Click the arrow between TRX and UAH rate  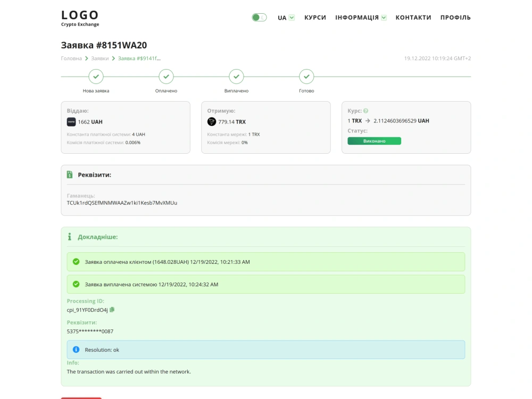click(368, 121)
